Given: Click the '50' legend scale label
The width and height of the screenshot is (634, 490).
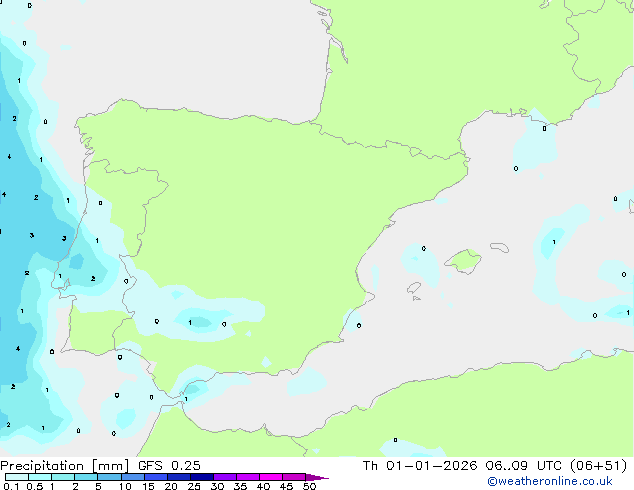Looking at the screenshot, I should [309, 486].
